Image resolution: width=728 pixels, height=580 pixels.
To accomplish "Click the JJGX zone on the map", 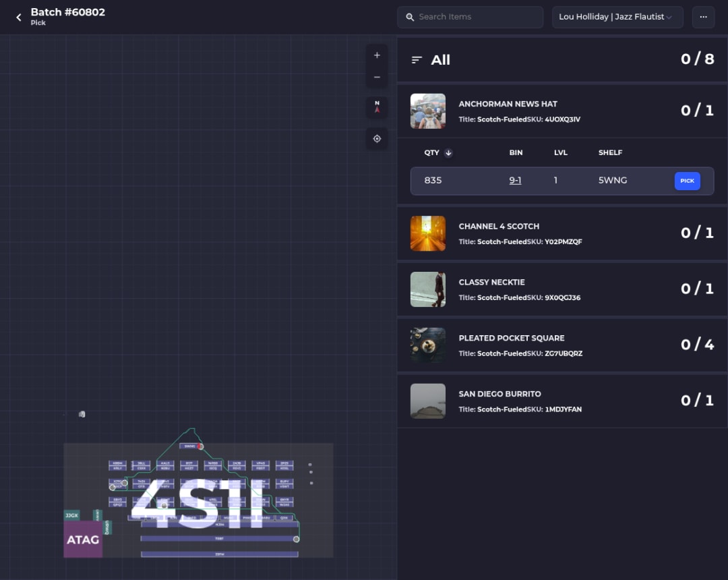I will tap(71, 515).
